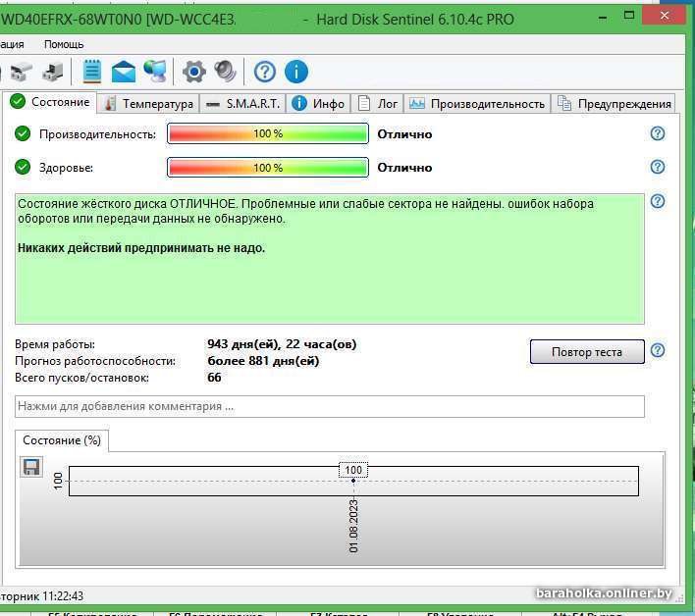Click the start/stop count value 66
Image resolution: width=695 pixels, height=616 pixels.
[214, 378]
